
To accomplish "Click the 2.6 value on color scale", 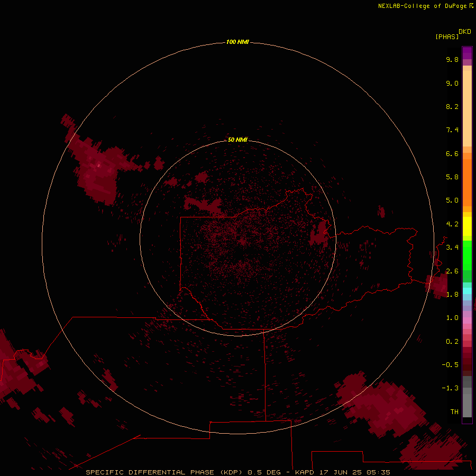I will point(452,271).
